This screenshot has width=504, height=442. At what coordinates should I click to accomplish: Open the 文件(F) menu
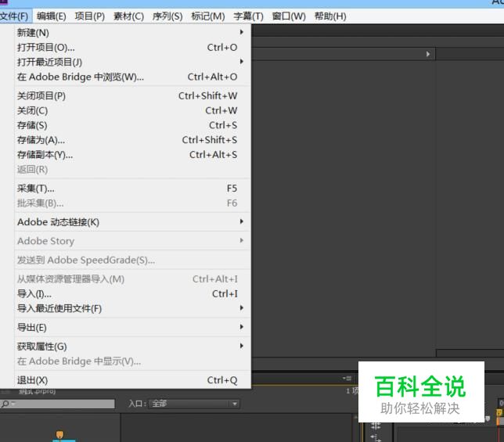[15, 16]
